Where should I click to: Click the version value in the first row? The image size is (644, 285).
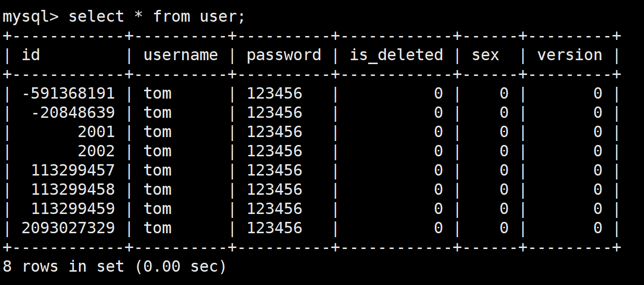click(x=598, y=93)
